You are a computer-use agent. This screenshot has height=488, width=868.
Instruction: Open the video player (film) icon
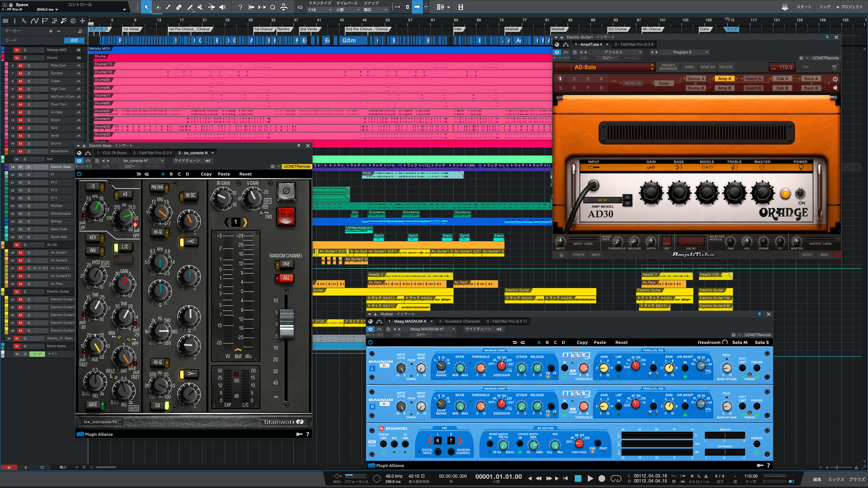pyautogui.click(x=461, y=7)
